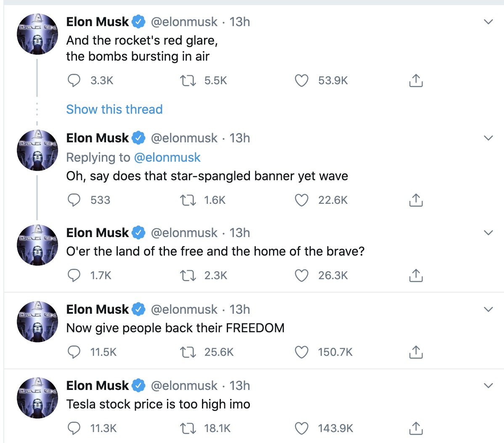Click the avatar beside the "Tesla stock price" tweet

click(x=37, y=398)
